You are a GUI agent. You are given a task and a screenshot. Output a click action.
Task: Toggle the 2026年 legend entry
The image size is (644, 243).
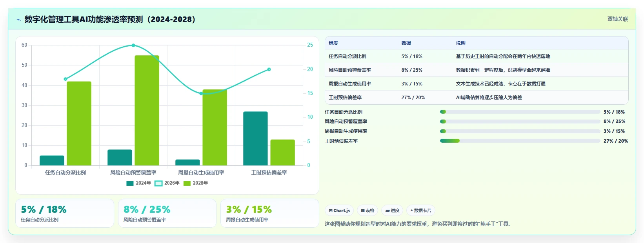coord(167,183)
